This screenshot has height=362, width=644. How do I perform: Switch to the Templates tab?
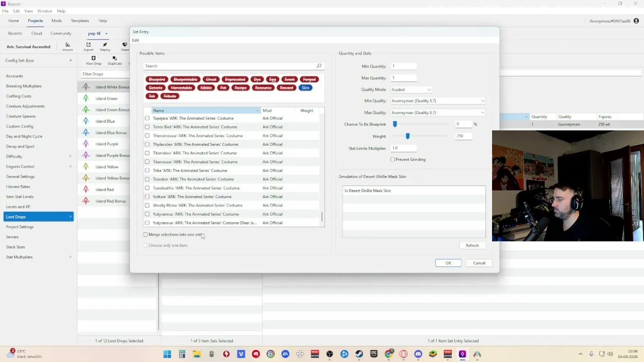[80, 21]
